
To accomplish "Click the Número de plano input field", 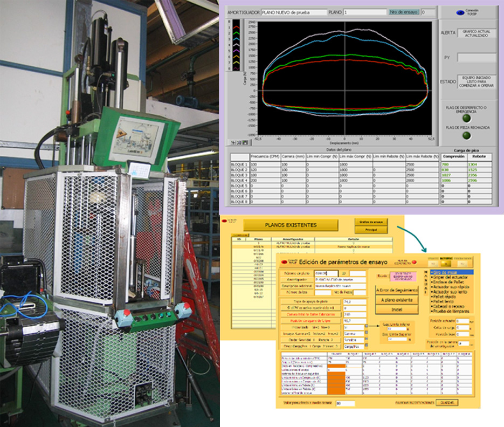I will [326, 273].
